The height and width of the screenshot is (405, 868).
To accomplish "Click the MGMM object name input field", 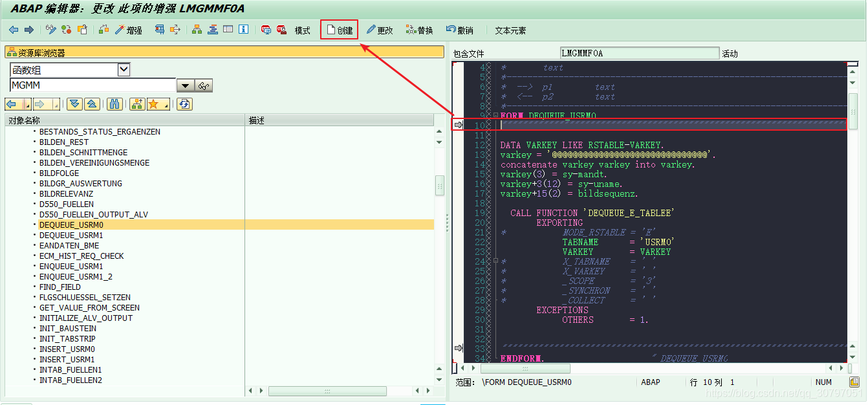I will (x=92, y=85).
